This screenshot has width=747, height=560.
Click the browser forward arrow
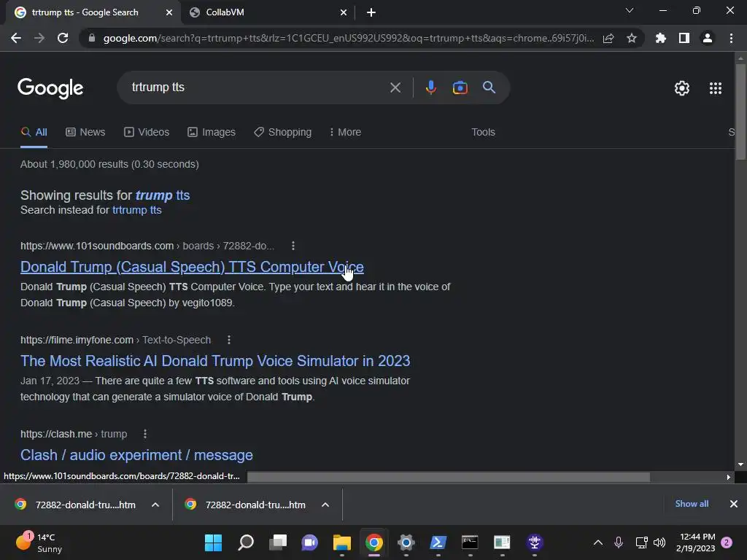(39, 38)
